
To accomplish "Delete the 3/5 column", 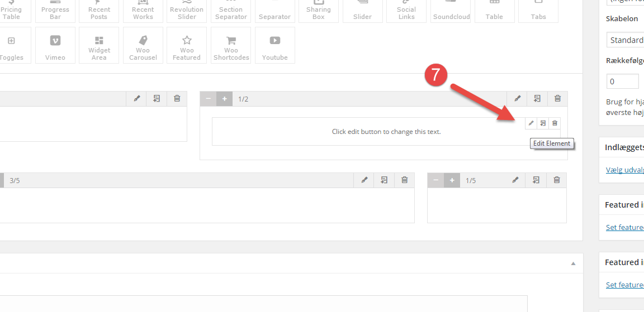I will point(405,180).
